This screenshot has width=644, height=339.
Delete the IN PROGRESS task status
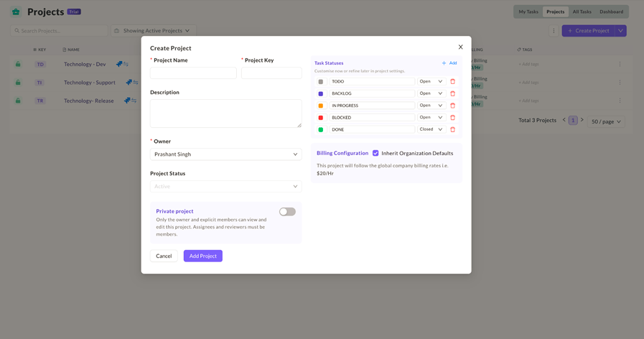point(452,106)
